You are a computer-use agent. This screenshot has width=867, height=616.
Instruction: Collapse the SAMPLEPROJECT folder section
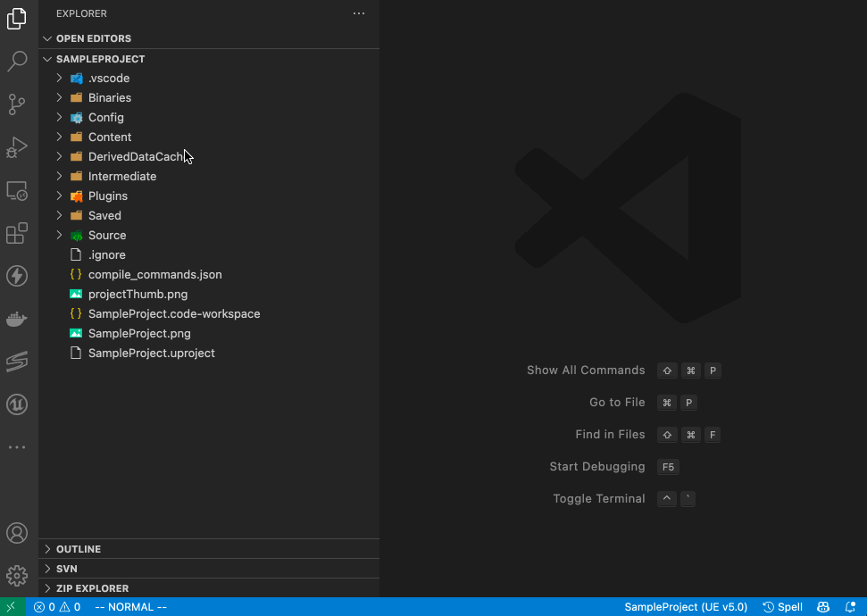(x=209, y=59)
